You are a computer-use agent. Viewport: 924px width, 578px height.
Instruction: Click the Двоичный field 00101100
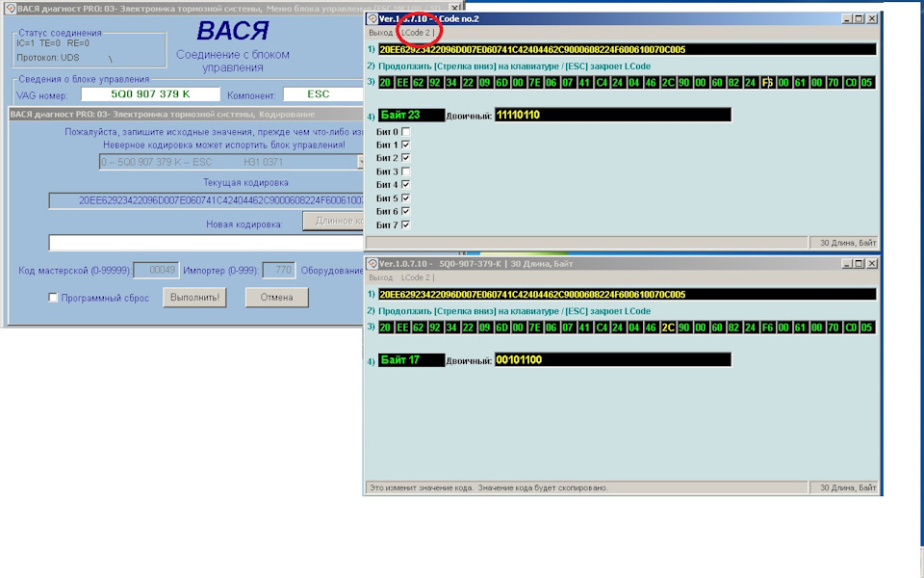point(613,359)
